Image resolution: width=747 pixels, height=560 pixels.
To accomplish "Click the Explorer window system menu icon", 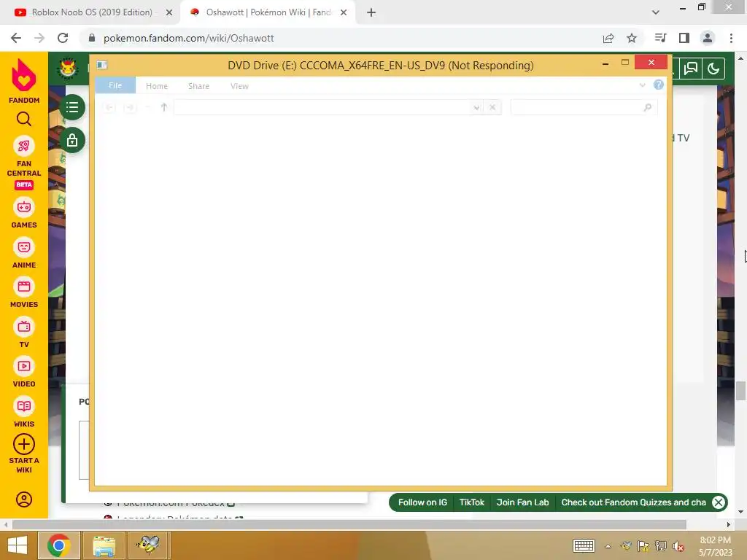I will point(102,65).
